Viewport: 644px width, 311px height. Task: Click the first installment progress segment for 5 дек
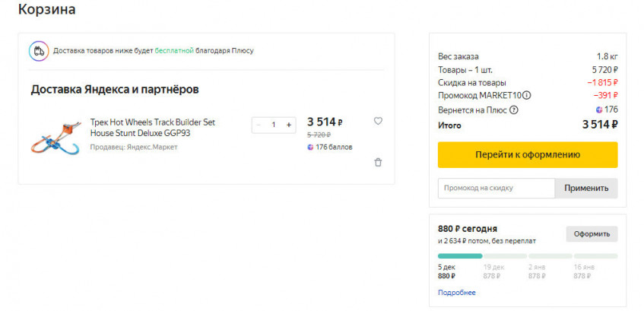[460, 256]
